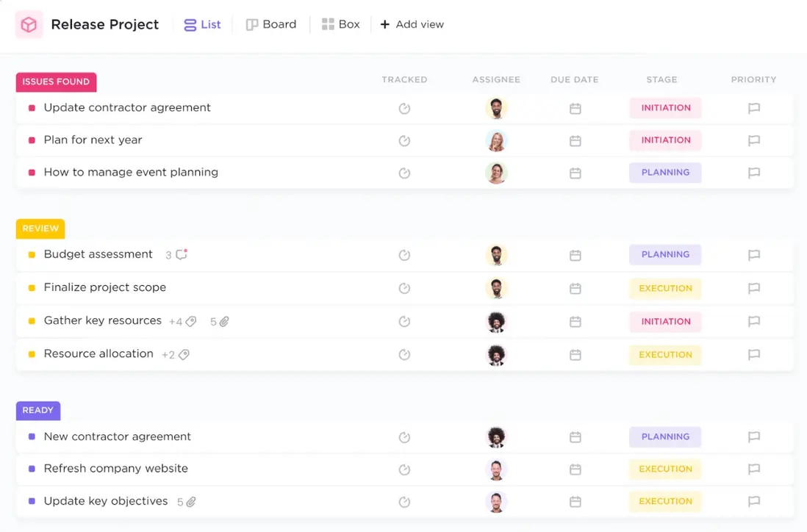This screenshot has height=532, width=807.
Task: Start time tracking for Update contractor agreement
Action: pyautogui.click(x=404, y=109)
